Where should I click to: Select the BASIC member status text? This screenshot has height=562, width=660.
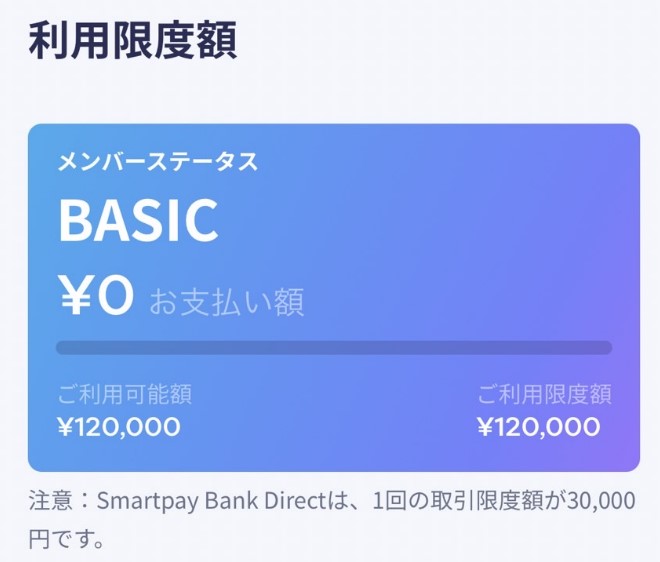pos(138,221)
